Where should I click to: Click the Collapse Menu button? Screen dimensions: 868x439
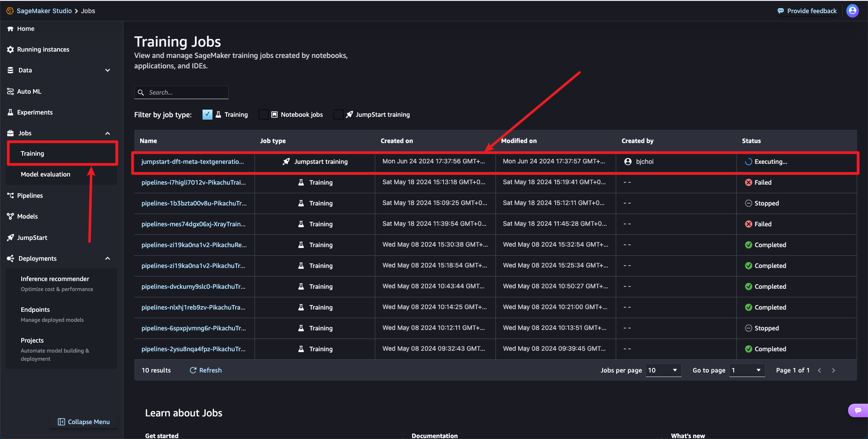coord(84,422)
